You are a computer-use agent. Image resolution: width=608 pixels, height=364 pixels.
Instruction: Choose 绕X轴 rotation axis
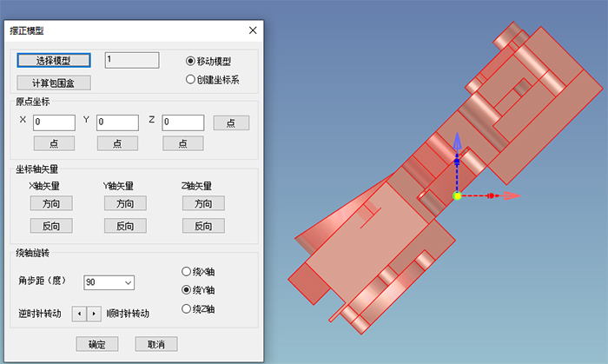(x=186, y=271)
